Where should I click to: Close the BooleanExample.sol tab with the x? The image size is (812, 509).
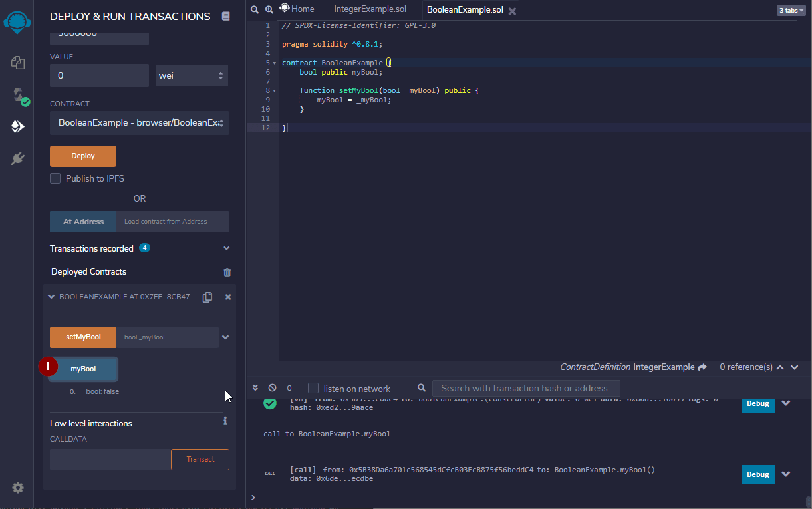pos(512,11)
